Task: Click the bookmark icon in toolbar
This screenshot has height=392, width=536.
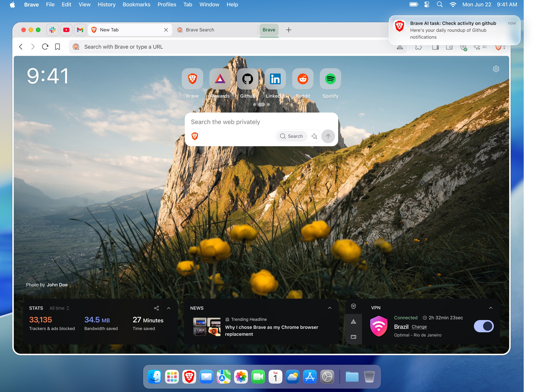Action: pos(57,47)
